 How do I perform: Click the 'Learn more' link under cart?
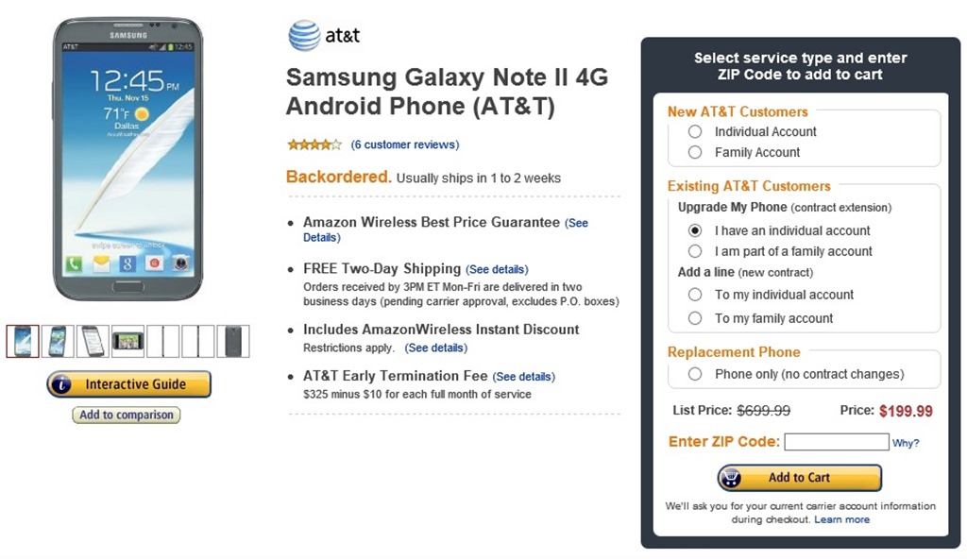(842, 519)
